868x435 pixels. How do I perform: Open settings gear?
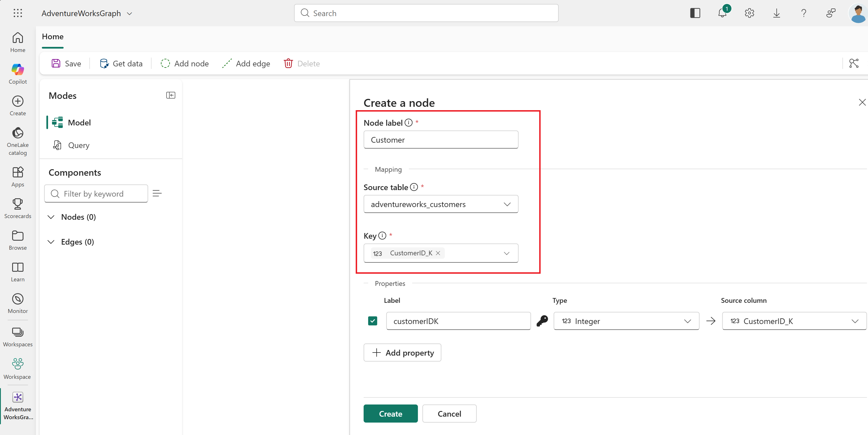749,13
